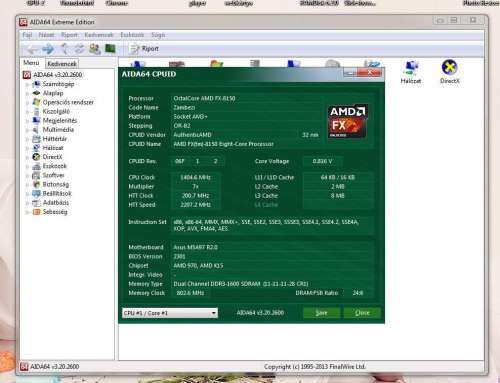The image size is (500, 383).
Task: Switch to the Kedvencek sidebar tab
Action: point(62,63)
